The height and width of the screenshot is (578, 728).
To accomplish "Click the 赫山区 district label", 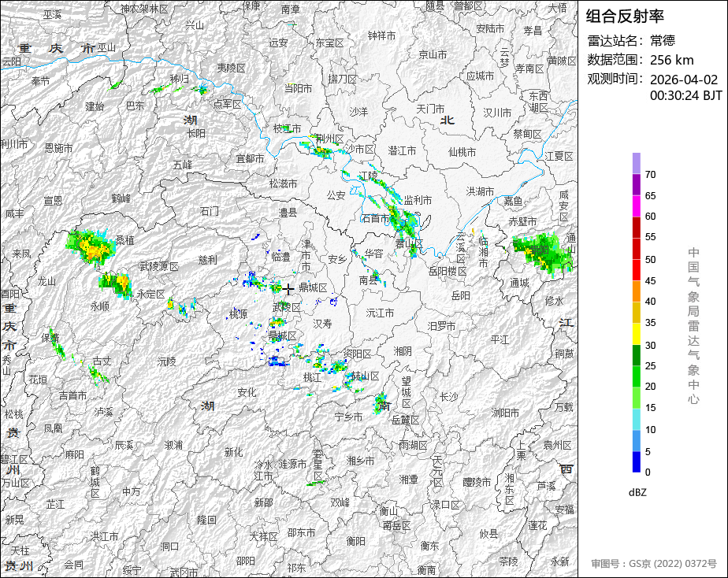I will 365,376.
